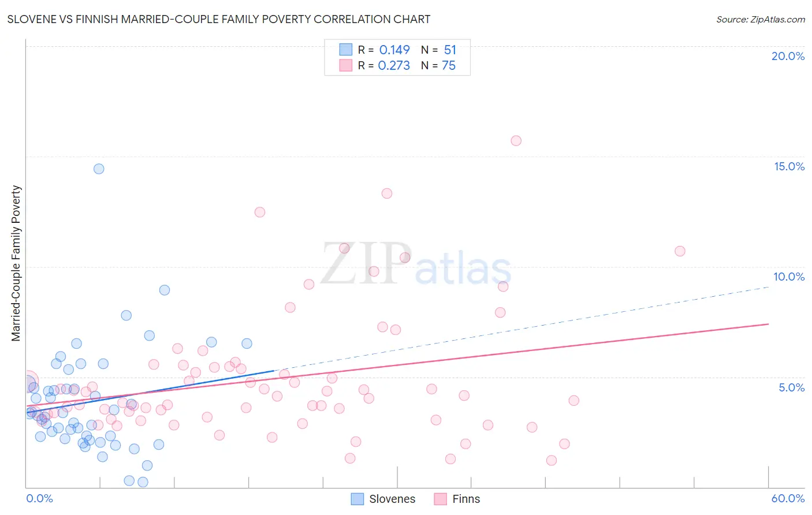Click the chart title text
812x515 pixels.
tap(218, 19)
